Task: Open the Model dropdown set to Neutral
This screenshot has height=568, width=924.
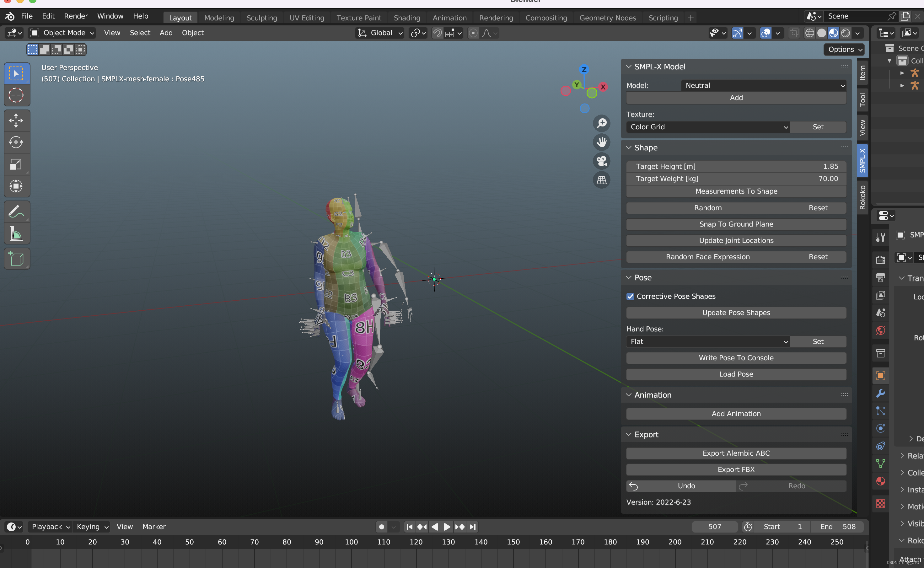Action: click(x=762, y=85)
